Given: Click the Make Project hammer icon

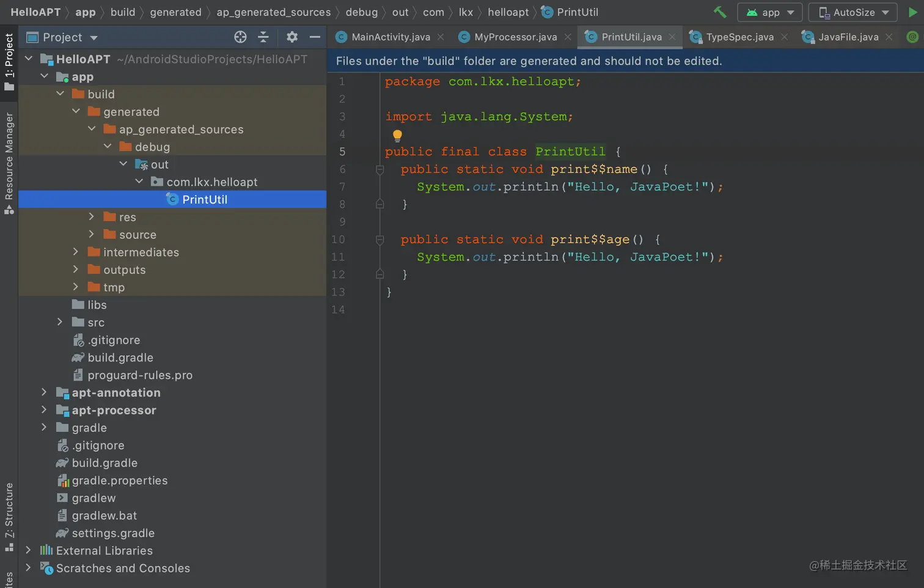Looking at the screenshot, I should coord(720,12).
